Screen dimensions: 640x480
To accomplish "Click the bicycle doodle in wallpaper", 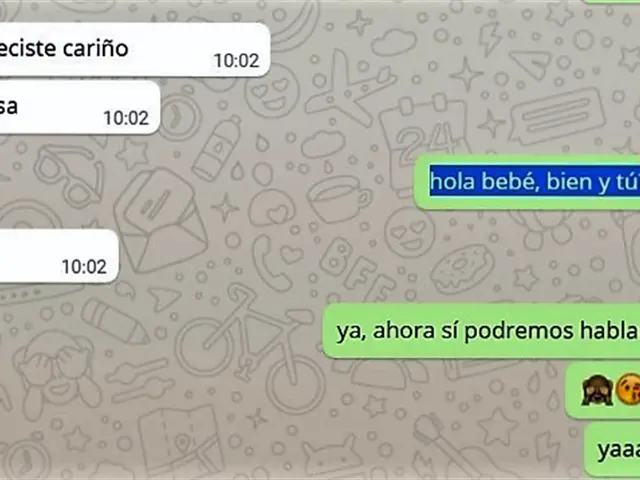I will (250, 347).
